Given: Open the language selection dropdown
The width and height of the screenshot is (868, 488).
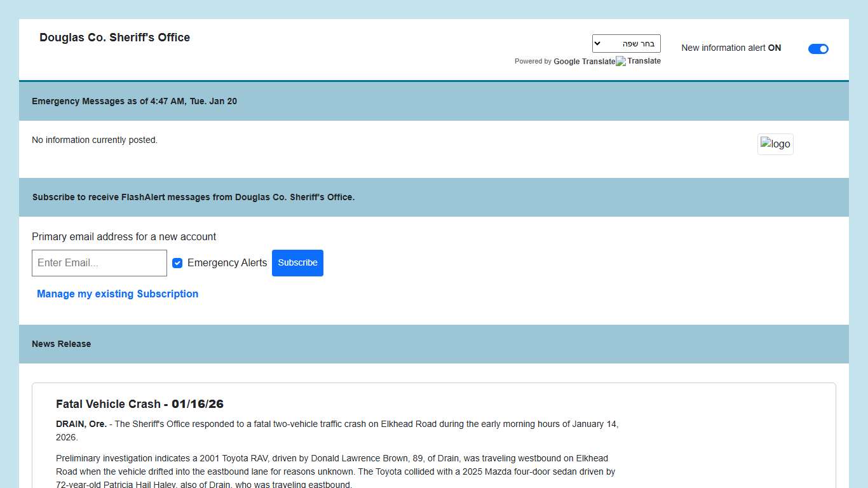Looking at the screenshot, I should click(626, 44).
